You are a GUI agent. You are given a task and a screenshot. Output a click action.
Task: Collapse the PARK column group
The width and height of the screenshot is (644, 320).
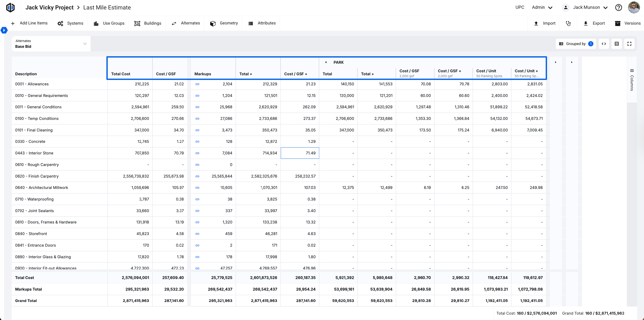tap(326, 62)
